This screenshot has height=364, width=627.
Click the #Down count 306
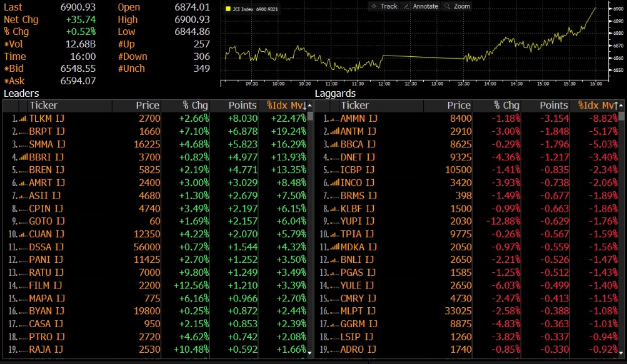201,57
